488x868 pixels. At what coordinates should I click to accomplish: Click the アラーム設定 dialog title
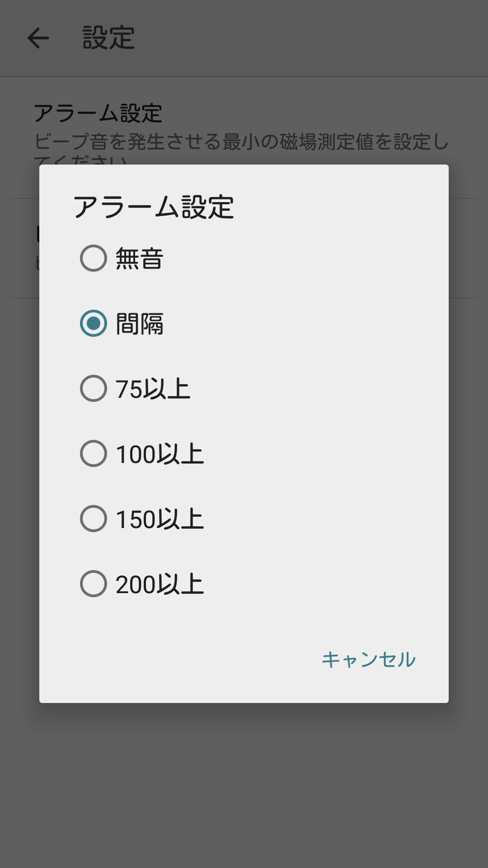click(x=154, y=208)
